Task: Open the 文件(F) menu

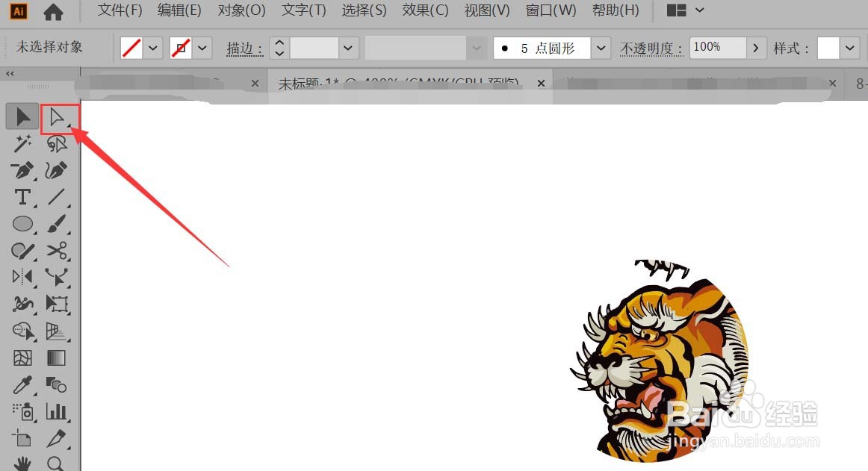Action: point(120,10)
